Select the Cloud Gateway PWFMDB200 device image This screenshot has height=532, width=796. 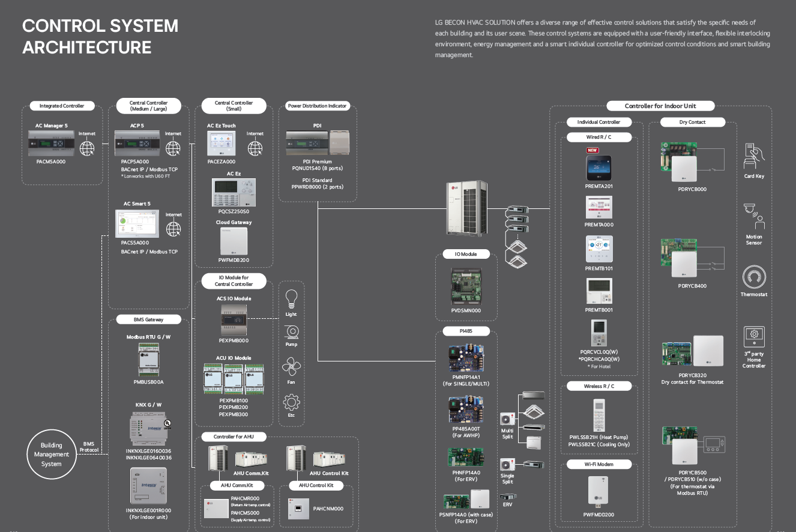234,241
